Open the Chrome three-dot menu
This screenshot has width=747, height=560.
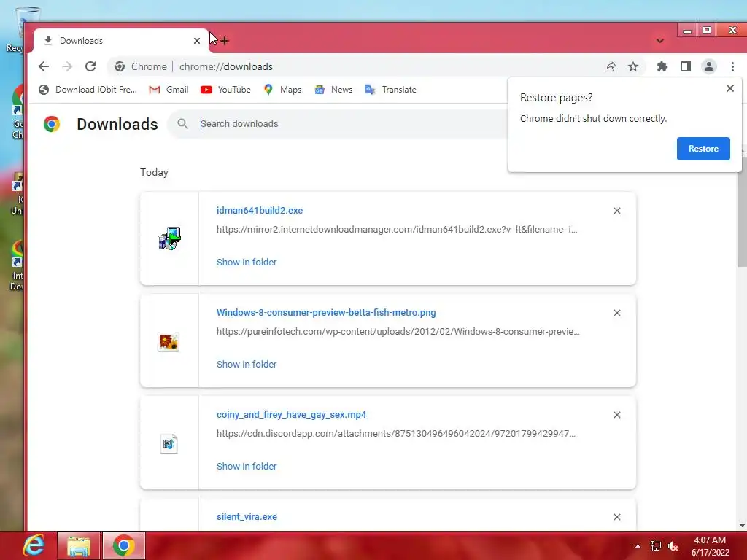(x=732, y=66)
